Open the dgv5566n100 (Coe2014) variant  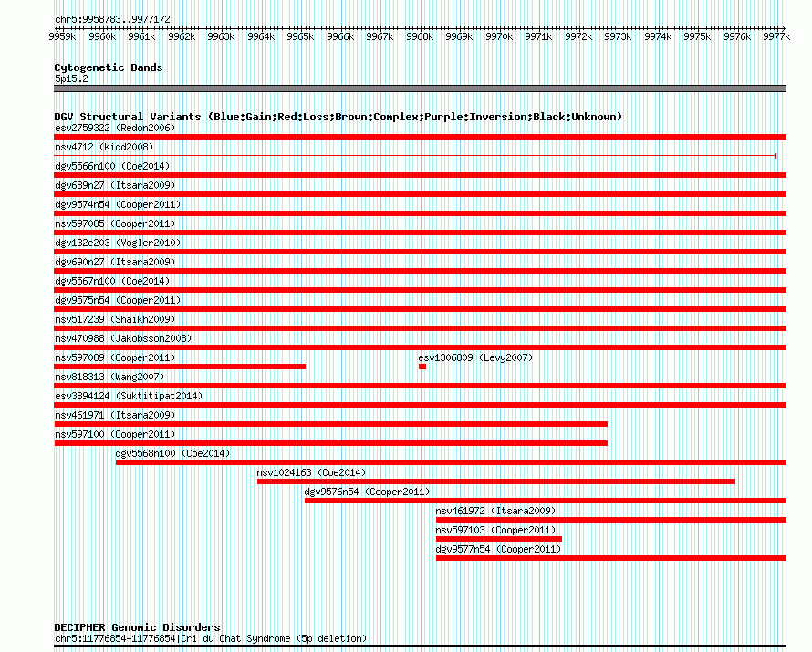pos(112,166)
